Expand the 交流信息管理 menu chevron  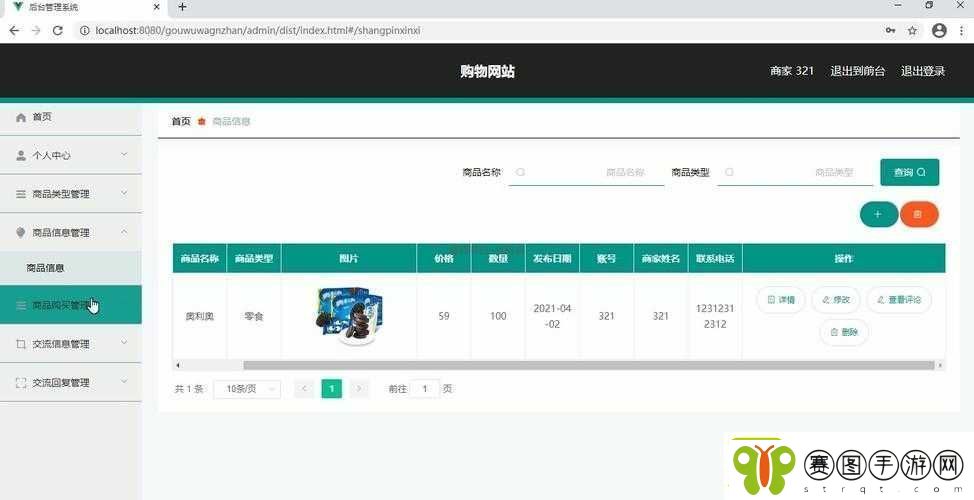click(x=124, y=343)
